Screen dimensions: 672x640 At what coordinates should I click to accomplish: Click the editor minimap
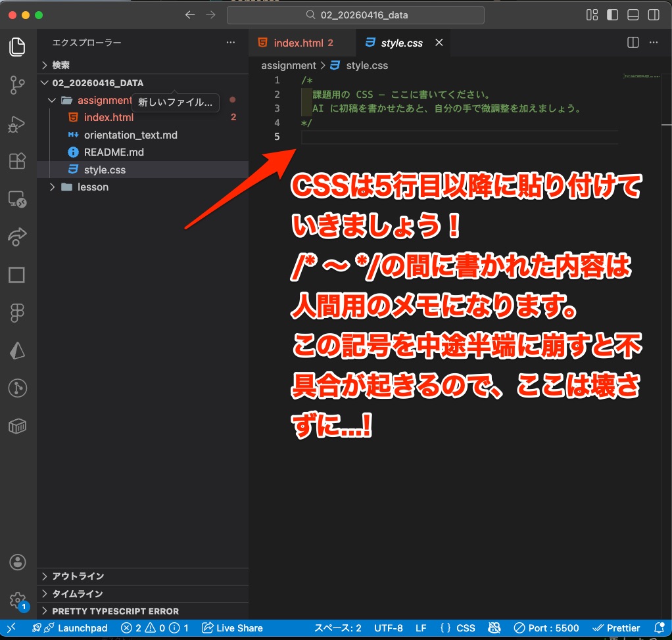tap(642, 76)
